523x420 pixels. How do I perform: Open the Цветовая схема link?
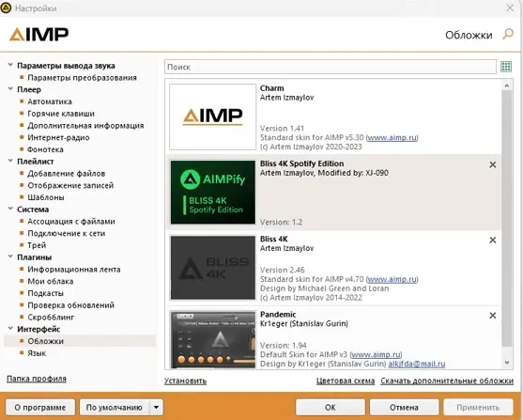point(346,381)
